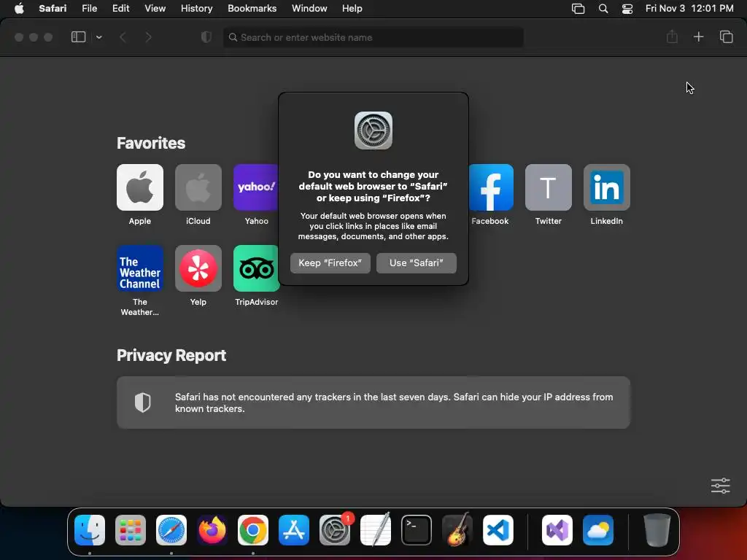Open Visual Studio from the Dock
Viewport: 747px width, 560px height.
(557, 530)
